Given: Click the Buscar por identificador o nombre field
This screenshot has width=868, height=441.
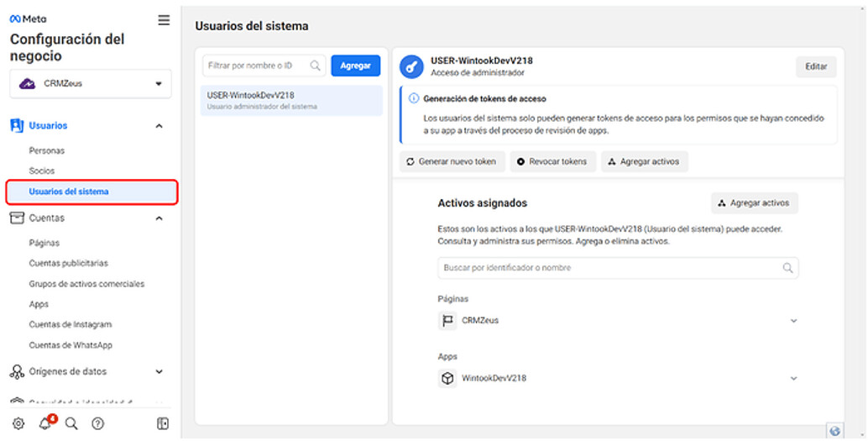Looking at the screenshot, I should click(609, 268).
